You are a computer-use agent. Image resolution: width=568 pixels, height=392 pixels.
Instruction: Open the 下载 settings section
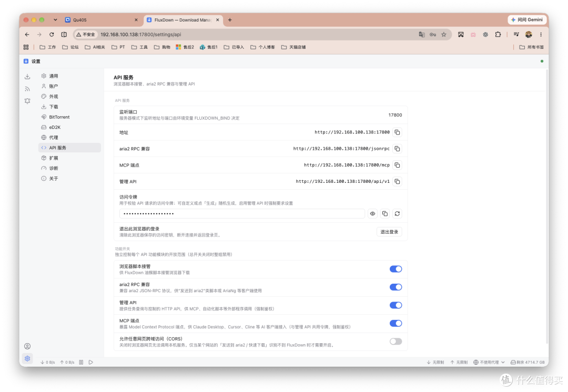(x=69, y=107)
